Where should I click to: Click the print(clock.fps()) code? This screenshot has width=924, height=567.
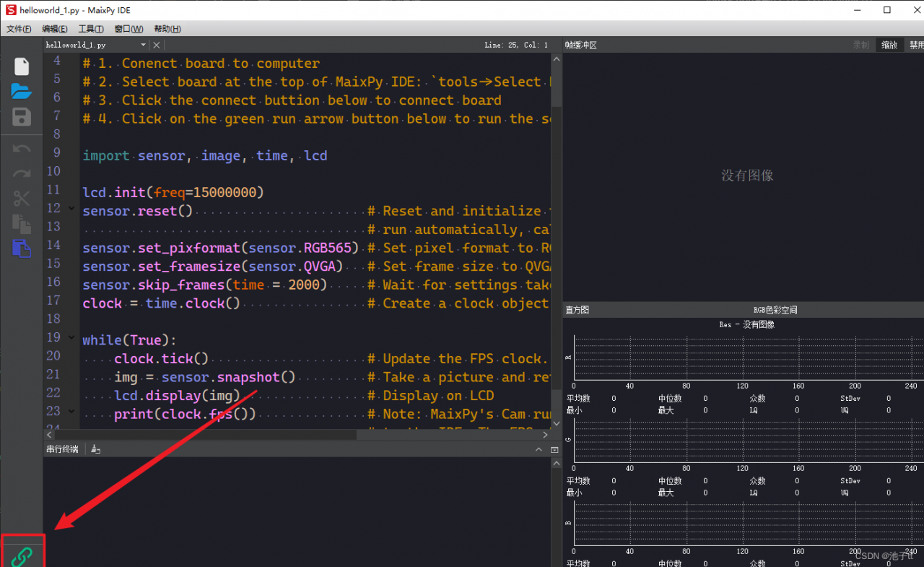click(186, 415)
